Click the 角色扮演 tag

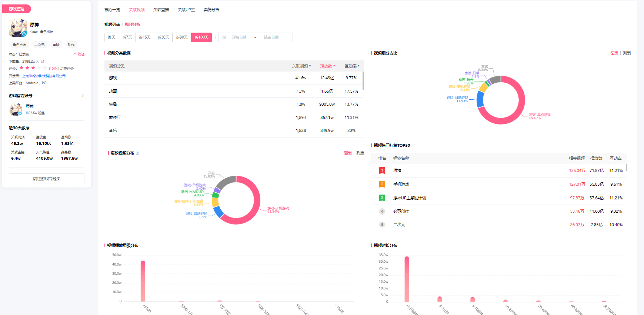click(20, 45)
